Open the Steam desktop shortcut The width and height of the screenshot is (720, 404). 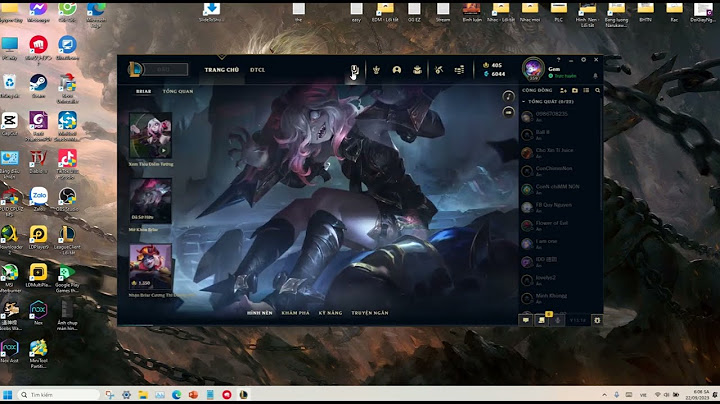[x=38, y=86]
